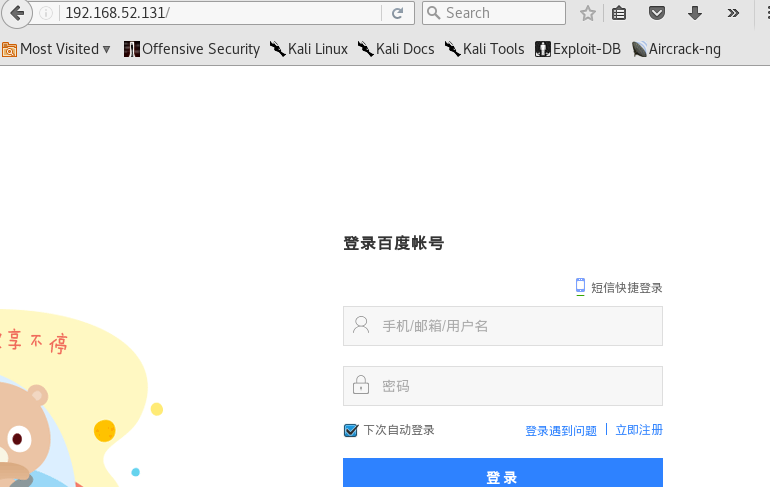The width and height of the screenshot is (770, 487).
Task: Bookmark this page with the star icon
Action: point(587,13)
